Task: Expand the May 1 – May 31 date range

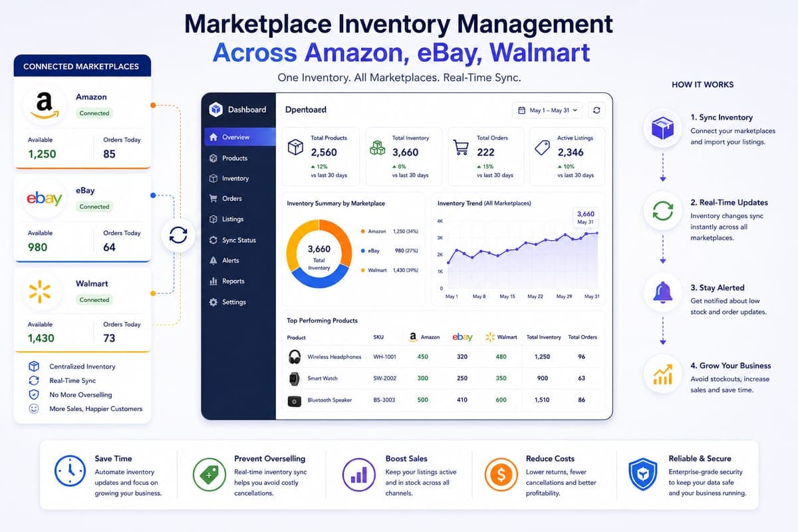Action: pos(547,110)
